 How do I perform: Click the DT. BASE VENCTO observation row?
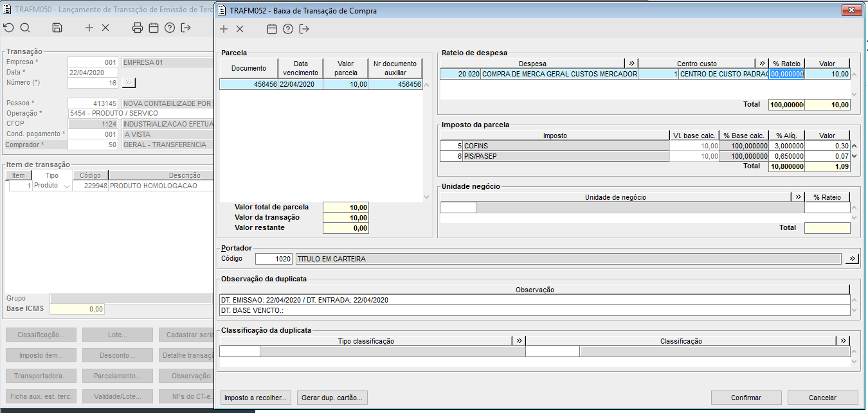[534, 310]
